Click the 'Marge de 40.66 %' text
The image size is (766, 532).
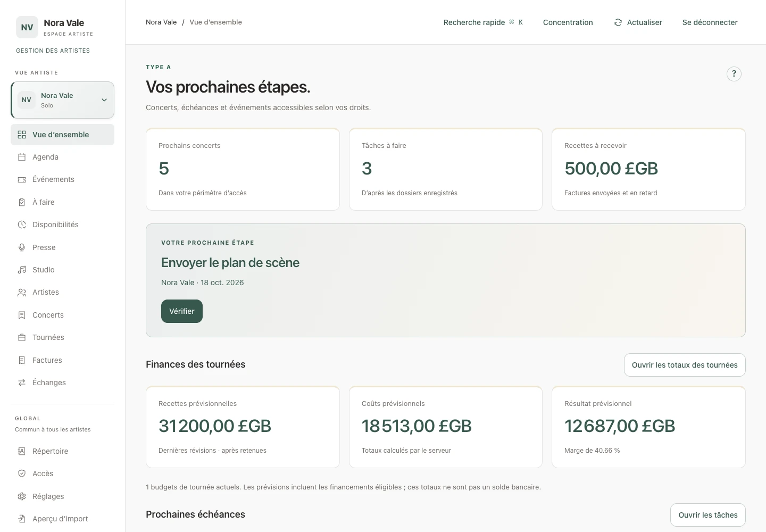(x=592, y=451)
